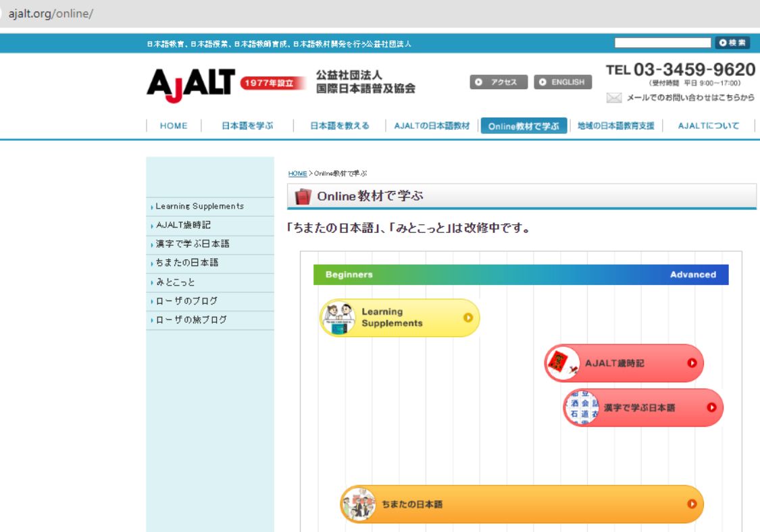
Task: Click the arrow icon on ちまたの日本語 pill
Action: point(692,504)
